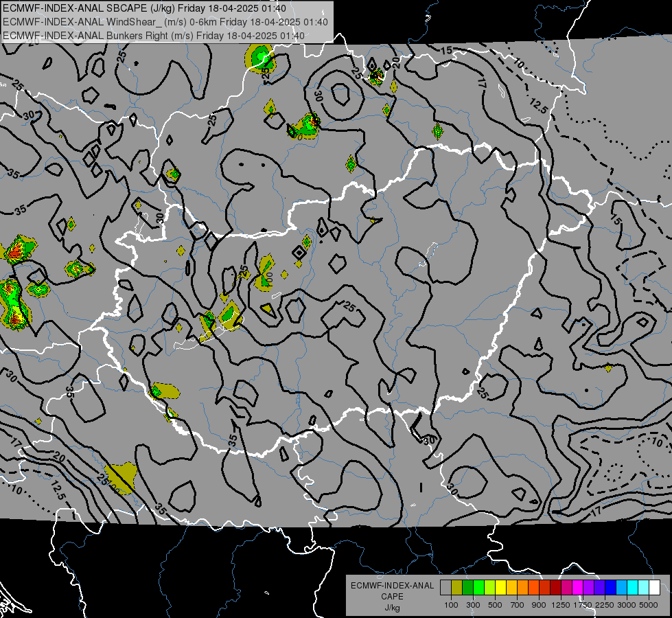Click the 100 legend value
This screenshot has height=618, width=672.
pyautogui.click(x=451, y=605)
